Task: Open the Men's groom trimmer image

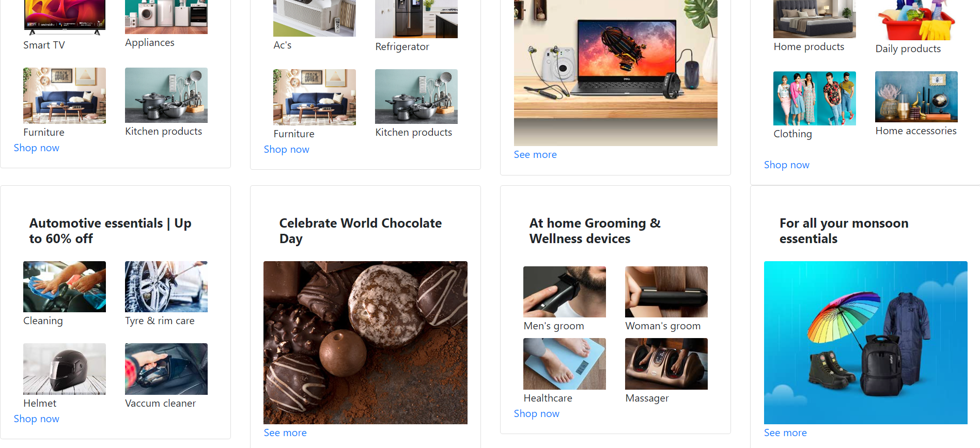Action: point(565,292)
